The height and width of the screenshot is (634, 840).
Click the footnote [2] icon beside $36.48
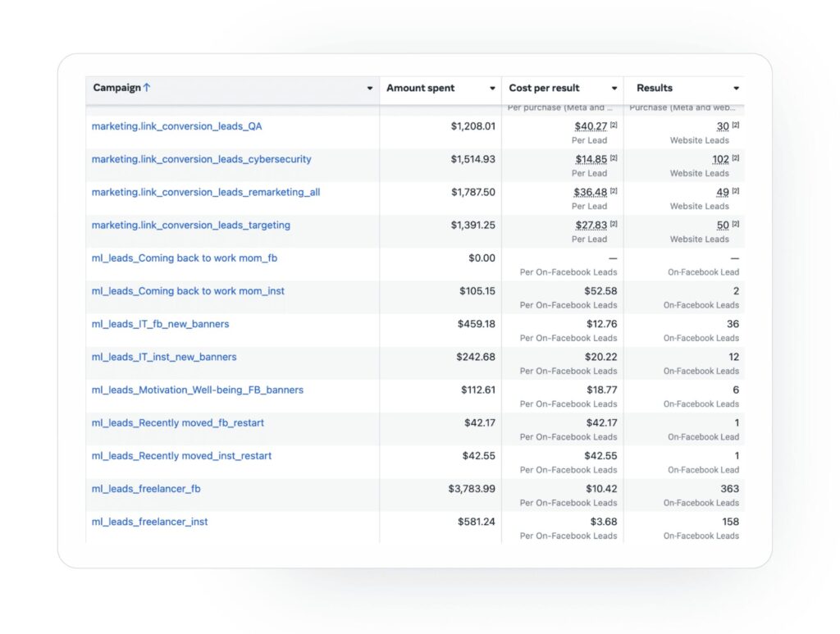tap(614, 190)
